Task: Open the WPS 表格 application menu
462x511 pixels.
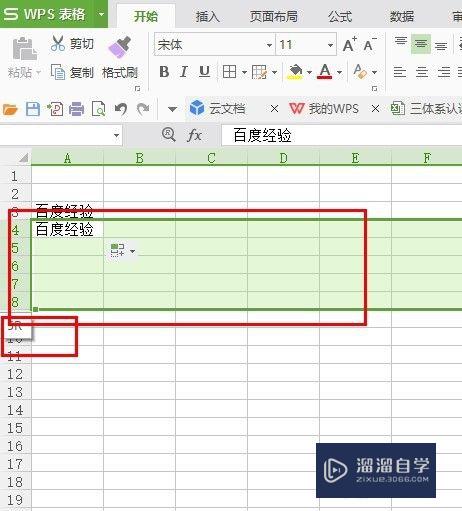Action: [46, 14]
